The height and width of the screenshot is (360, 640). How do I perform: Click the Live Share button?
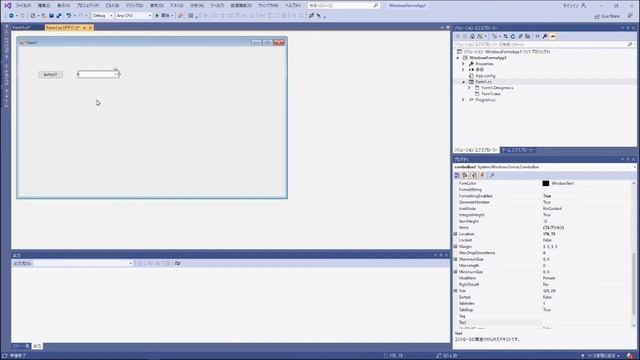click(x=607, y=16)
